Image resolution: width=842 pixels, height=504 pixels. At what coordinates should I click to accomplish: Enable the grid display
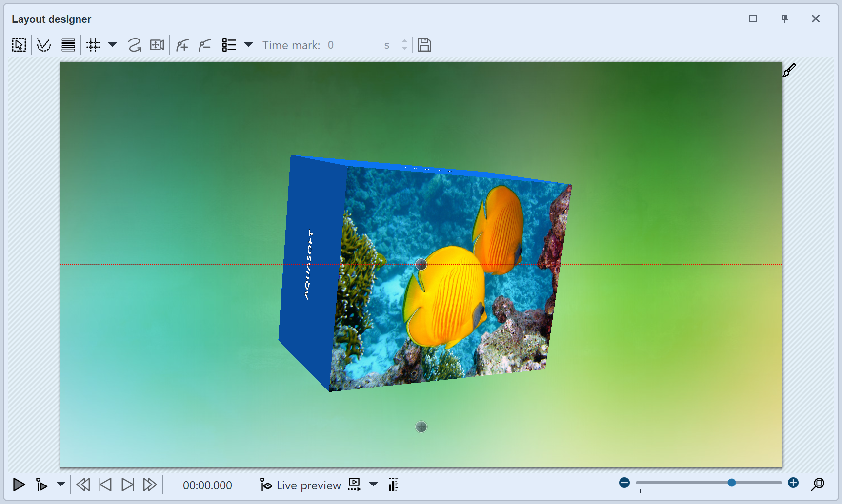coord(94,44)
